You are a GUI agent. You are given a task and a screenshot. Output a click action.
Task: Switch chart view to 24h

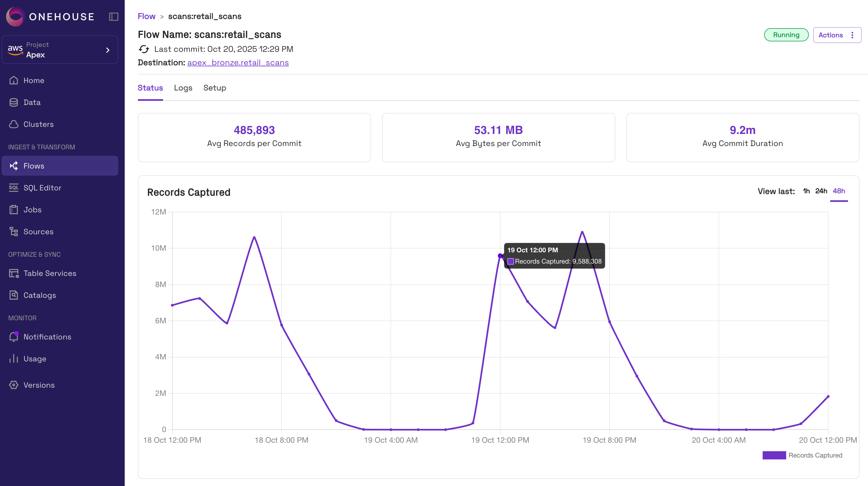pos(821,191)
